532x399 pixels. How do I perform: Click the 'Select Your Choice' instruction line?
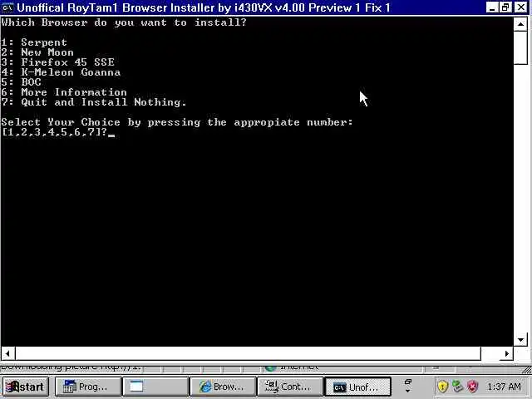(x=177, y=122)
